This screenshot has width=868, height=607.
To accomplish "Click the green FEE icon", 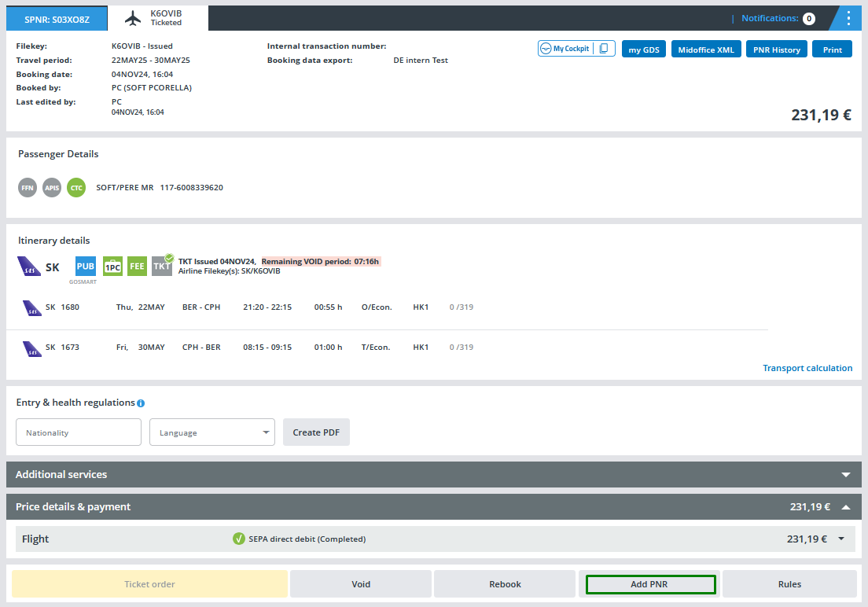I will [138, 267].
